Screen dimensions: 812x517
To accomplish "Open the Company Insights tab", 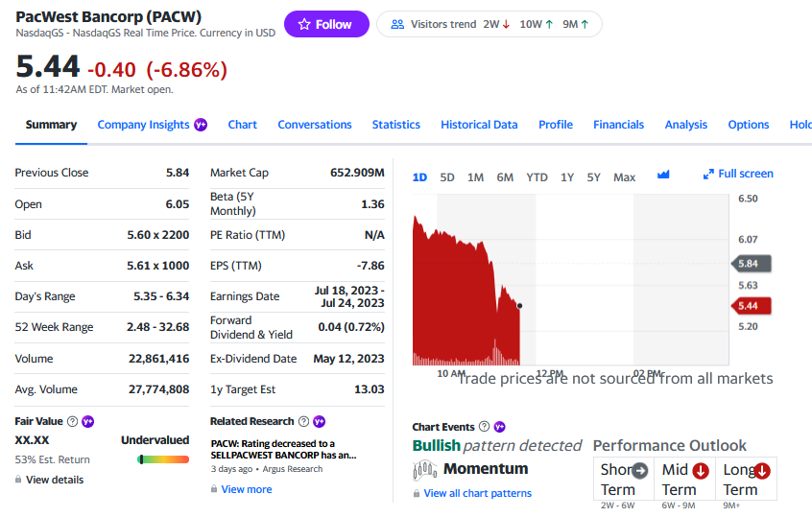I will tap(143, 125).
